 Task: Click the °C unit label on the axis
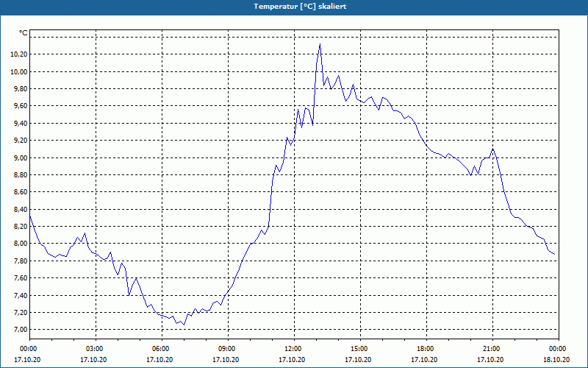point(24,33)
